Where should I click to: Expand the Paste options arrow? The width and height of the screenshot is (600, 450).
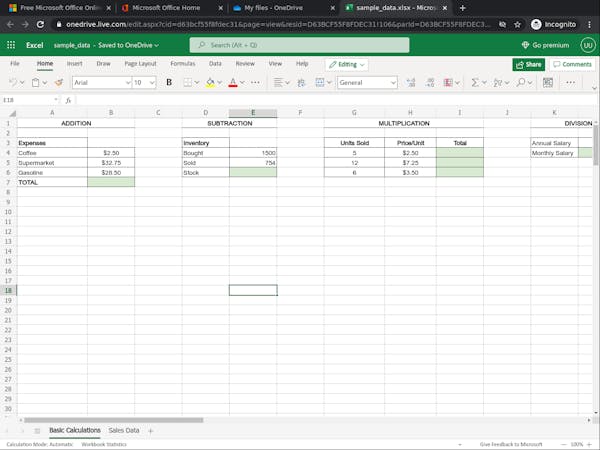pyautogui.click(x=44, y=83)
